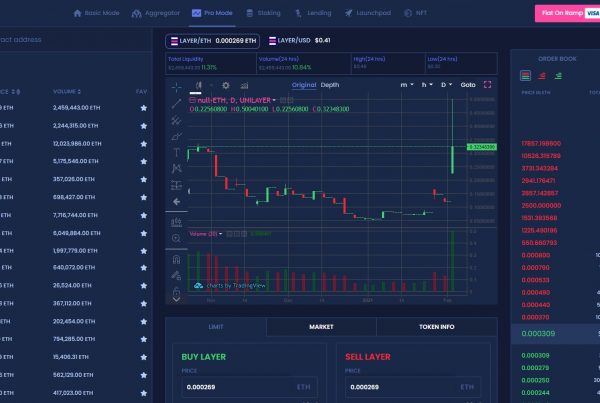Favorite the 2,459,443.00 ETH row star
The width and height of the screenshot is (600, 403).
[x=144, y=107]
